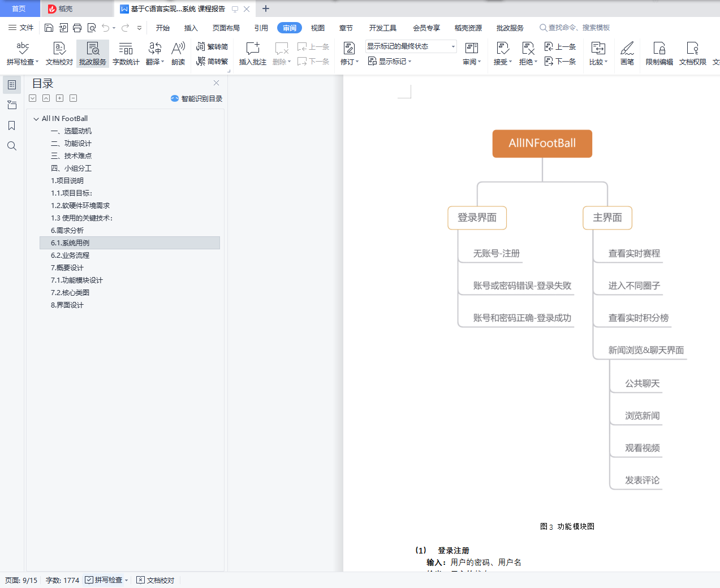The image size is (720, 588).
Task: Open the 批改服务 tool in the ribbon
Action: point(93,53)
